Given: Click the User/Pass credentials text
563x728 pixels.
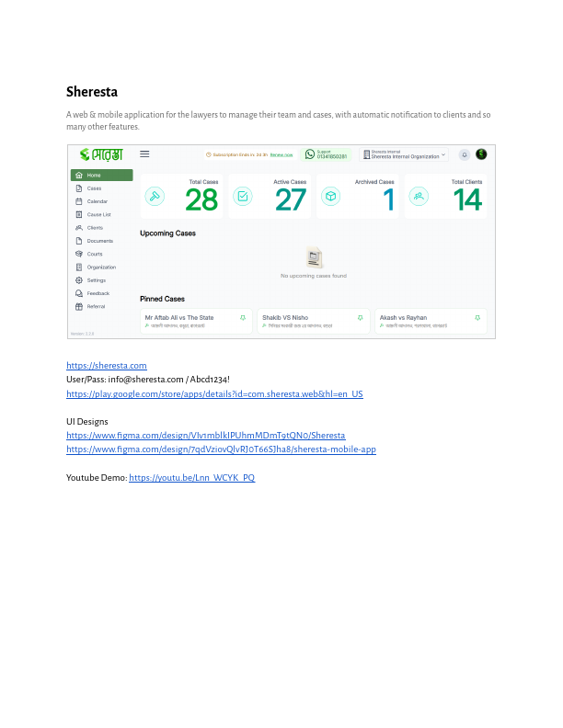Looking at the screenshot, I should pyautogui.click(x=148, y=380).
